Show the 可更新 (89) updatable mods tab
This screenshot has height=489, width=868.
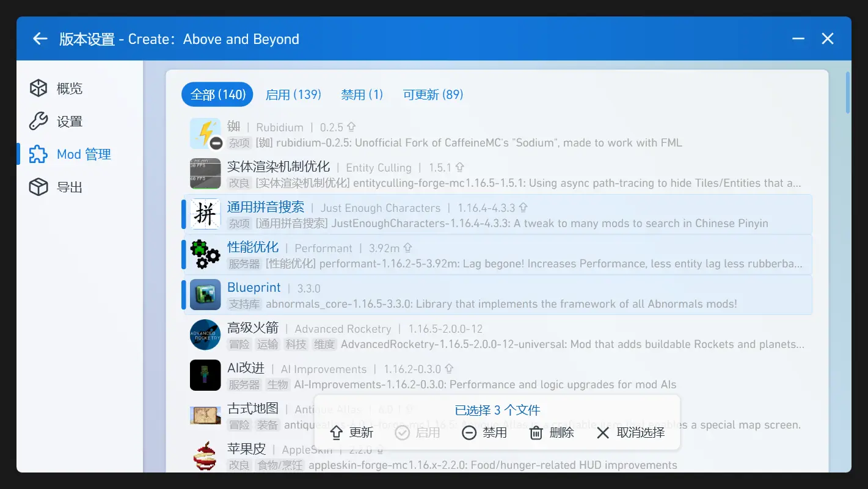(433, 95)
